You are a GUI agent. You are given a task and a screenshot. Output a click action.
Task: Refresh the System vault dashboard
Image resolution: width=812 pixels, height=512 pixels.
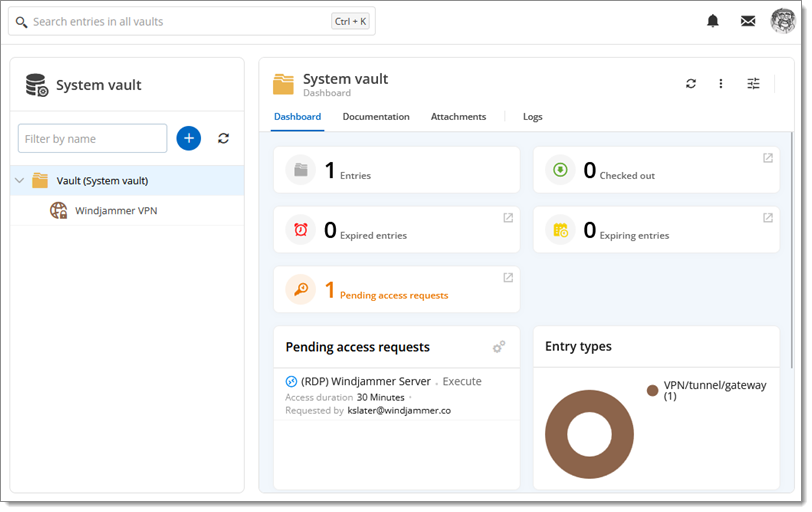click(x=691, y=84)
